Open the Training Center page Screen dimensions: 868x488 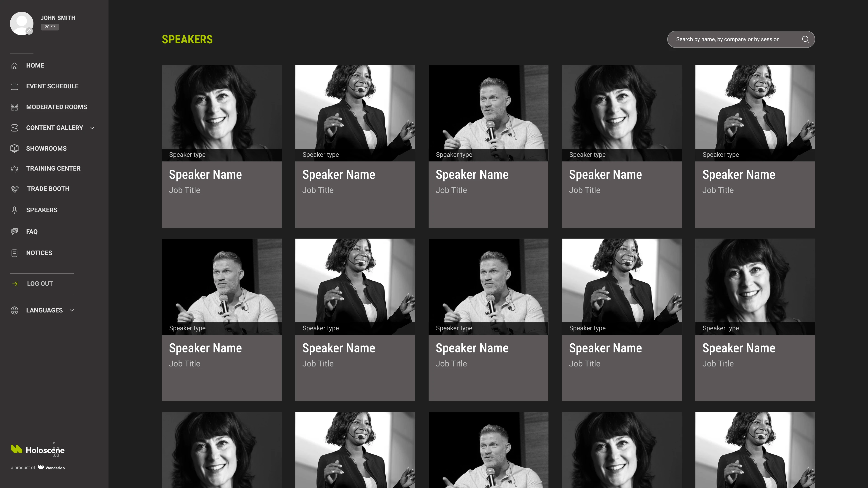(x=53, y=168)
